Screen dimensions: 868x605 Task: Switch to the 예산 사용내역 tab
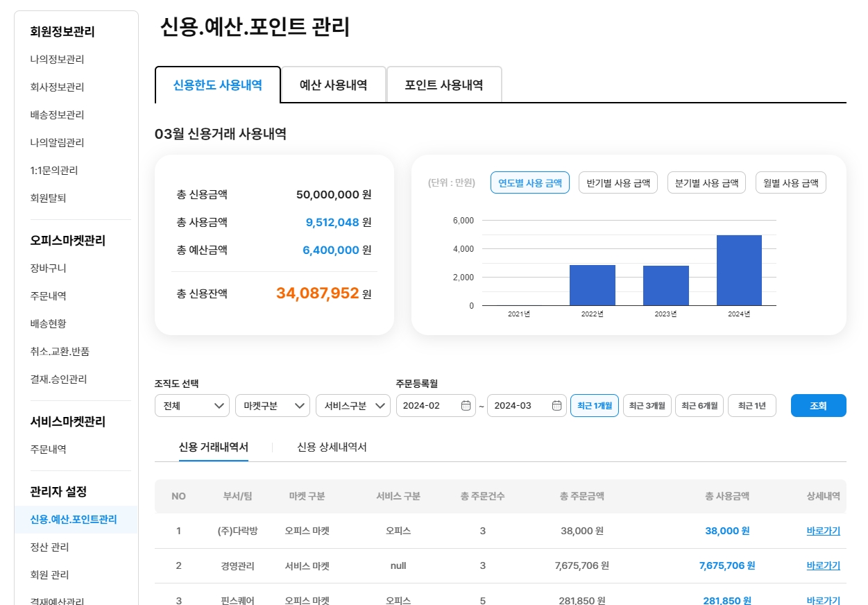coord(333,85)
